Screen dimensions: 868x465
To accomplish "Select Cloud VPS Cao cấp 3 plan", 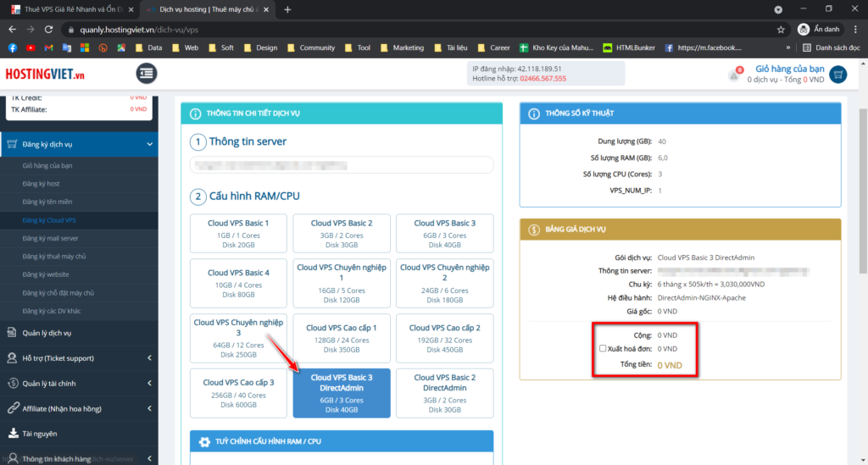I will (x=238, y=393).
